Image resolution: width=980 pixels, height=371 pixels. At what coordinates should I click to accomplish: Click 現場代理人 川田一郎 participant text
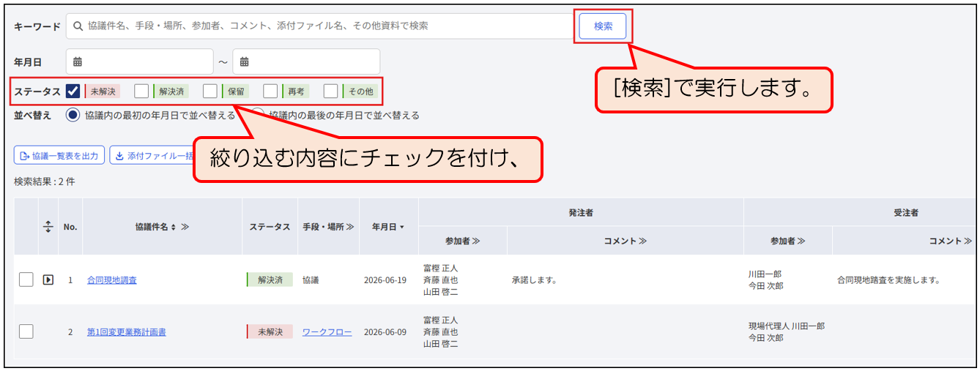click(787, 326)
